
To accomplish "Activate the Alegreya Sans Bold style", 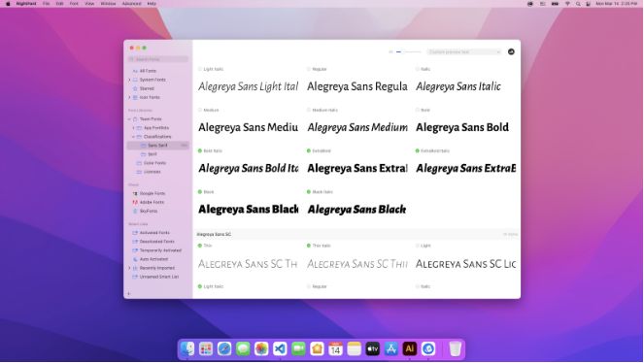I will click(418, 111).
